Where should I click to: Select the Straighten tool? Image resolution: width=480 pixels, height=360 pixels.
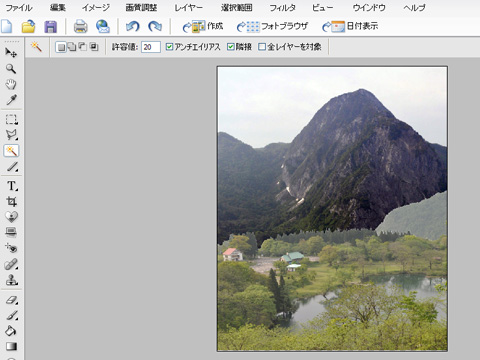coord(11,232)
